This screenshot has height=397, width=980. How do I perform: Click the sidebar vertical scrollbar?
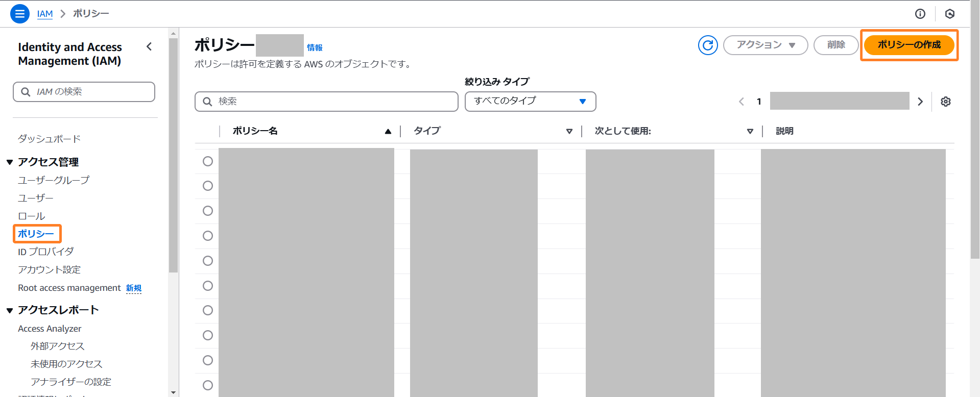pyautogui.click(x=173, y=153)
